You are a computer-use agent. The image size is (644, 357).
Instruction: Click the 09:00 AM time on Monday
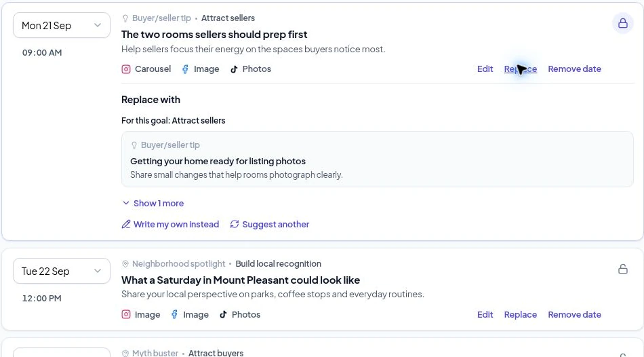(x=42, y=53)
